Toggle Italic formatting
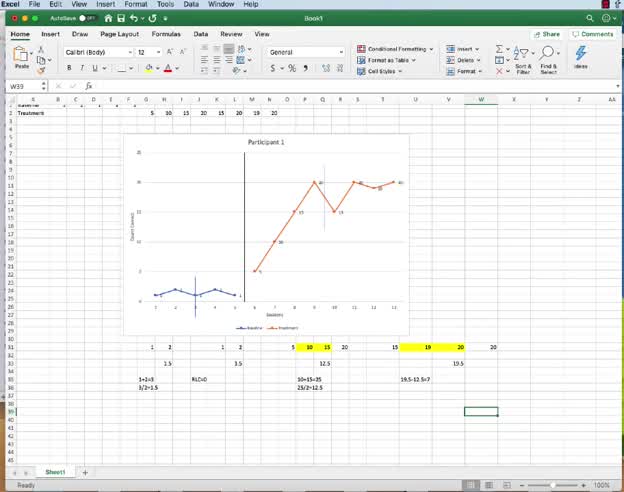Viewport: 624px width, 492px height. pyautogui.click(x=82, y=68)
